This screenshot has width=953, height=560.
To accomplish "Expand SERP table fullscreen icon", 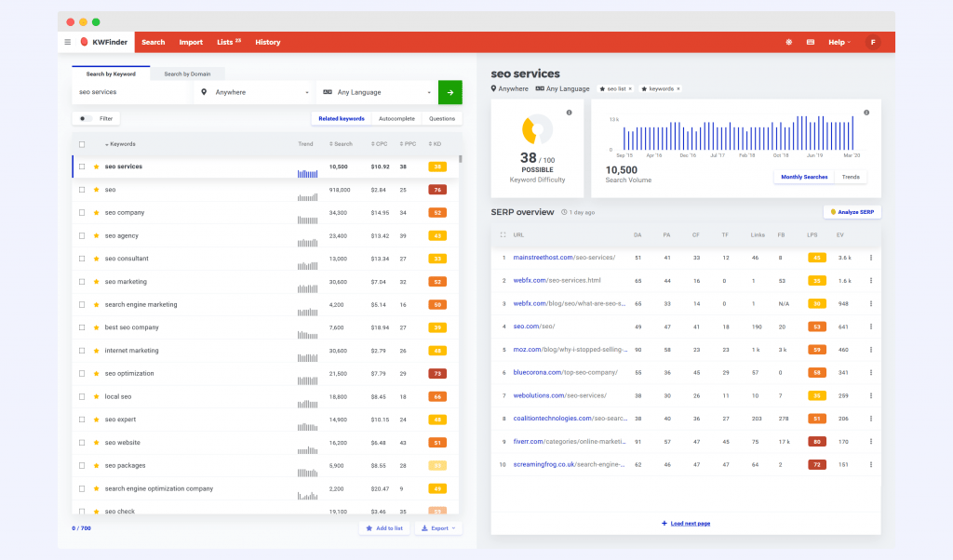I will pyautogui.click(x=503, y=235).
